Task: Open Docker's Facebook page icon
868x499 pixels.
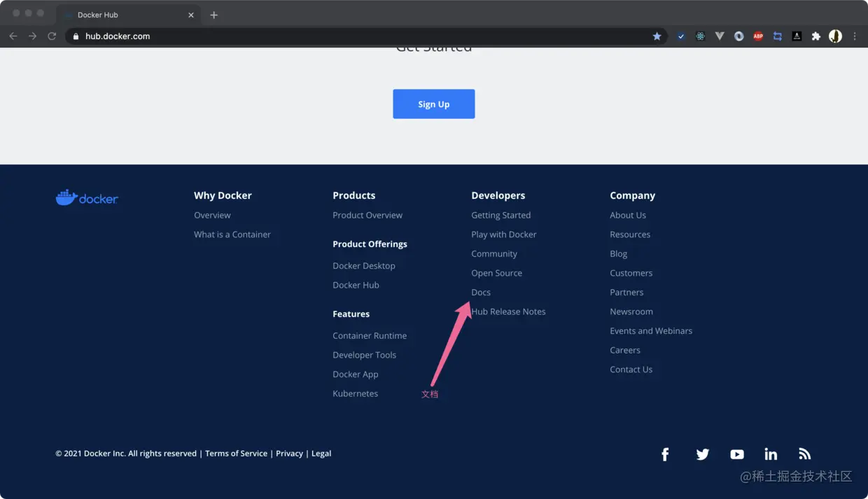Action: pyautogui.click(x=665, y=454)
